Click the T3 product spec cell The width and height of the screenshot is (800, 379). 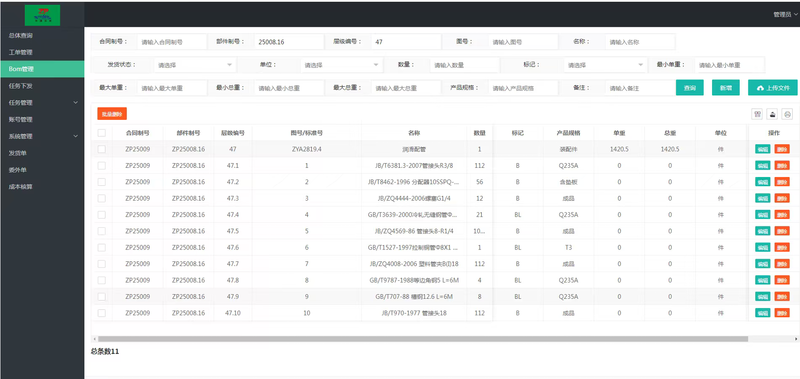(x=568, y=247)
